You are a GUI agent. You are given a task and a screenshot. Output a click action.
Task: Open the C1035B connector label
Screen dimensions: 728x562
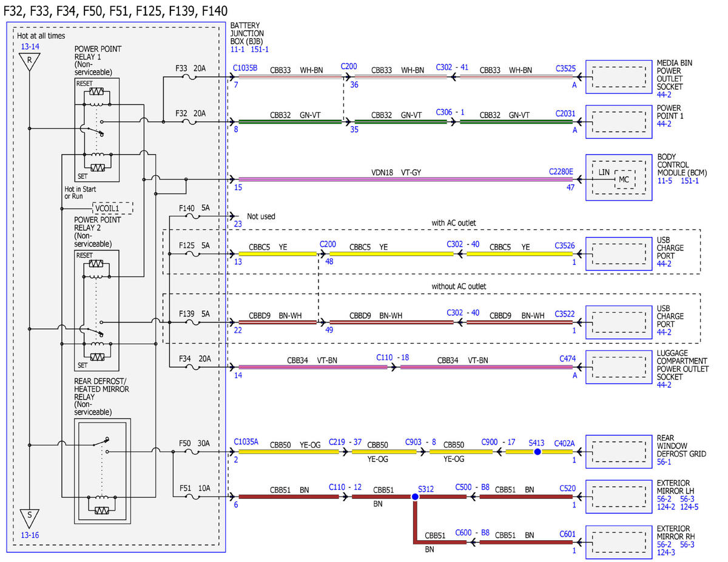pos(245,68)
